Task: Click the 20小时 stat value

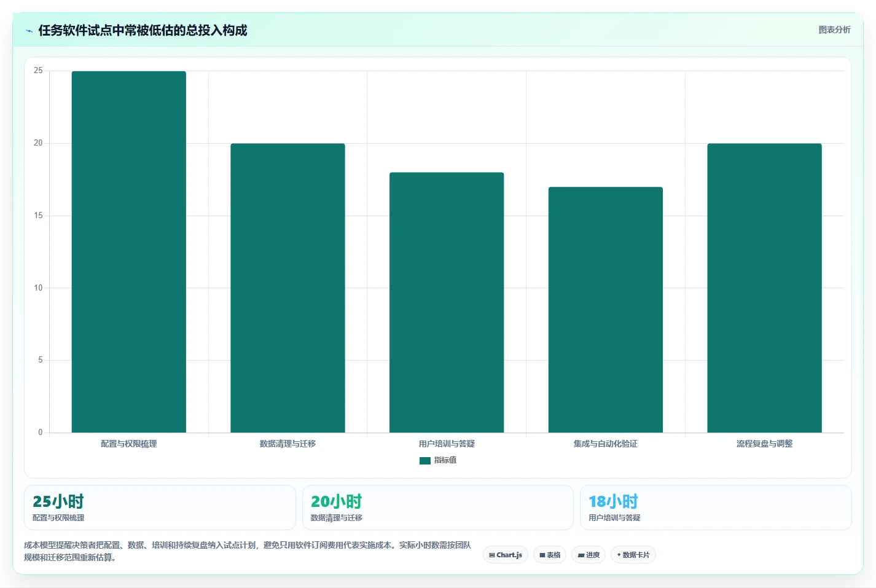Action: [337, 501]
